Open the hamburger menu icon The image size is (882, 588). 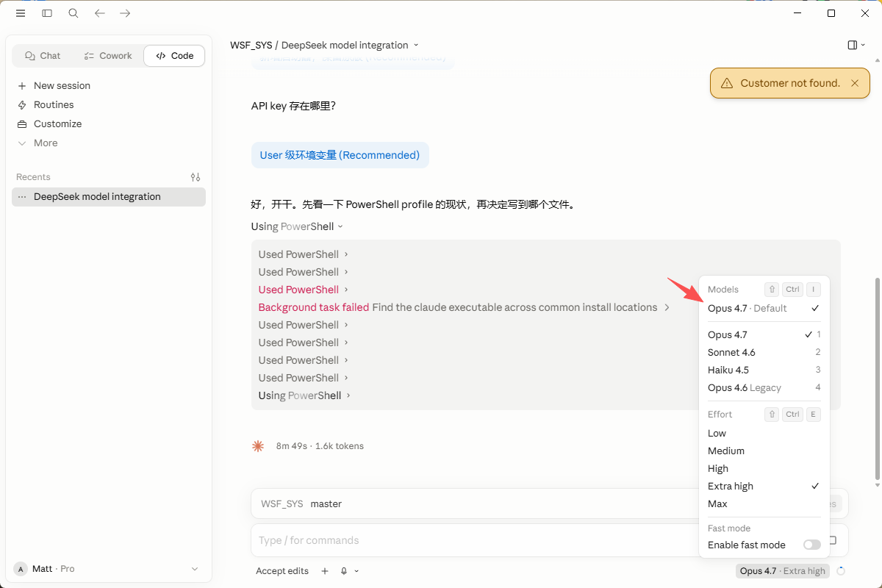pos(21,13)
